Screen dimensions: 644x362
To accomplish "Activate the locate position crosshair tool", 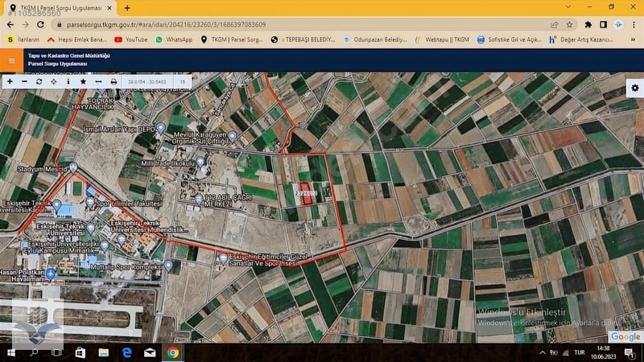I will (x=54, y=82).
